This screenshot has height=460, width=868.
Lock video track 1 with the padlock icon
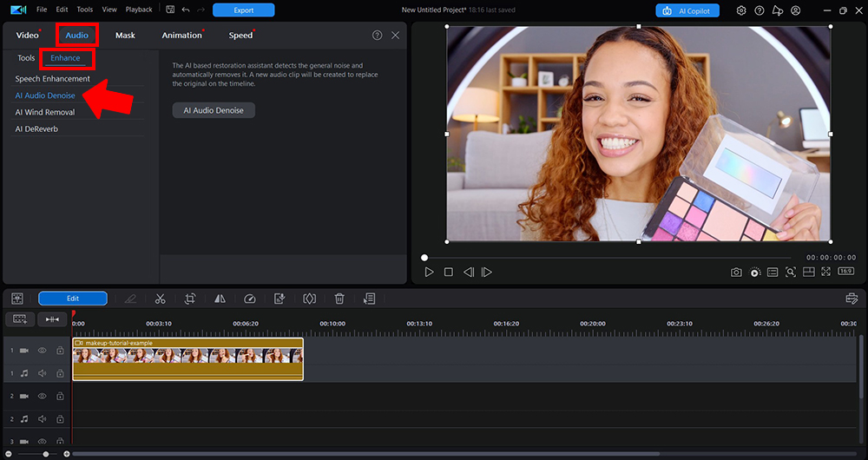[60, 351]
